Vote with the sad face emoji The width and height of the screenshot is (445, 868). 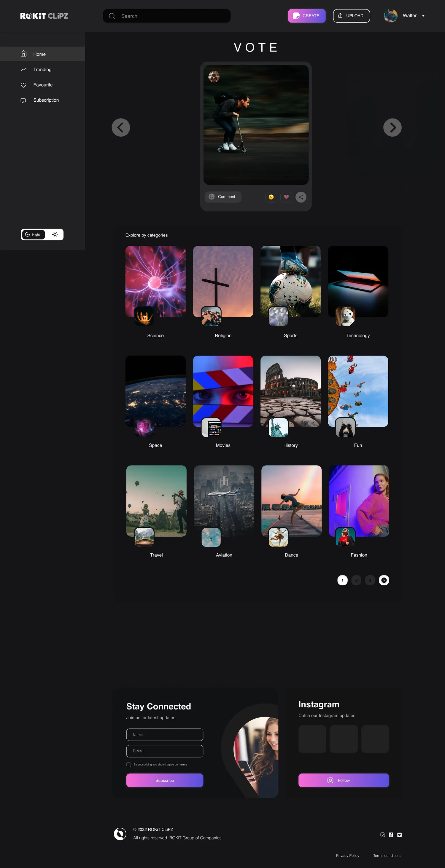[x=271, y=197]
